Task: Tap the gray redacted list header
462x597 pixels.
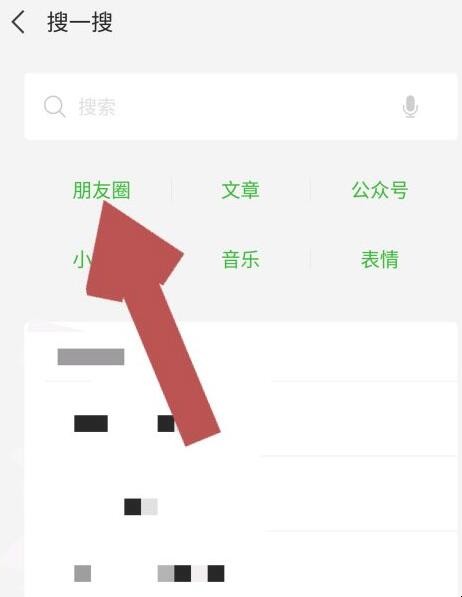Action: tap(91, 357)
